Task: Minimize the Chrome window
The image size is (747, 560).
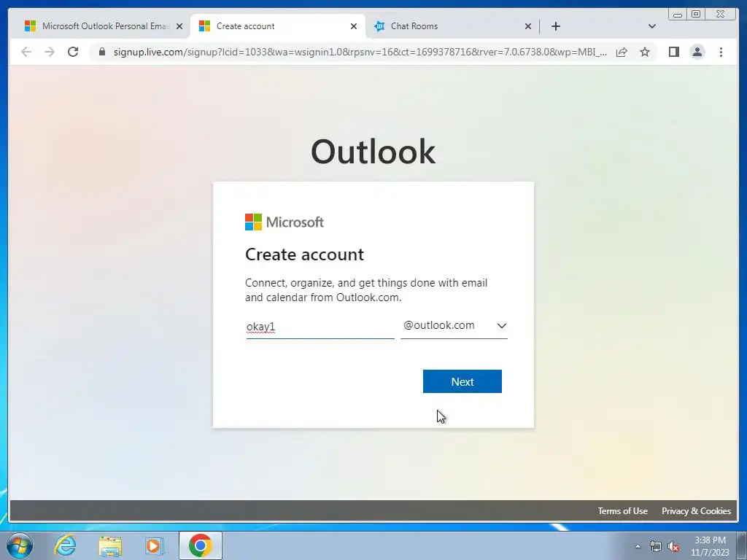Action: [678, 14]
